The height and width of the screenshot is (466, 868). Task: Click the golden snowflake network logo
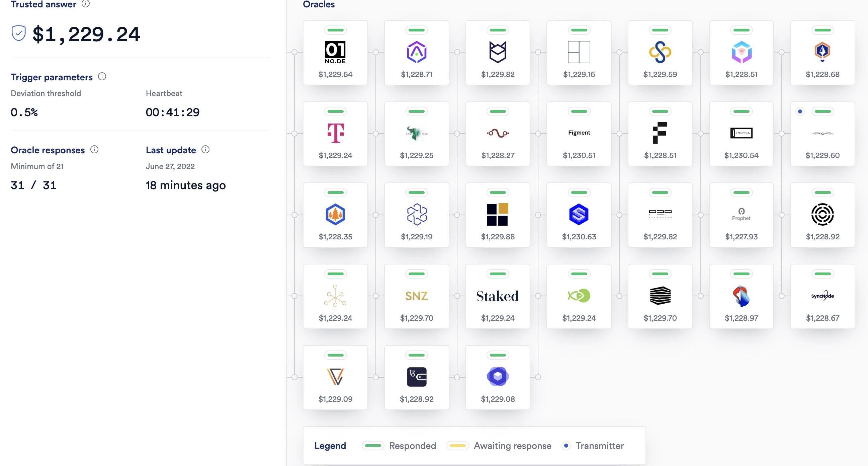pos(335,296)
